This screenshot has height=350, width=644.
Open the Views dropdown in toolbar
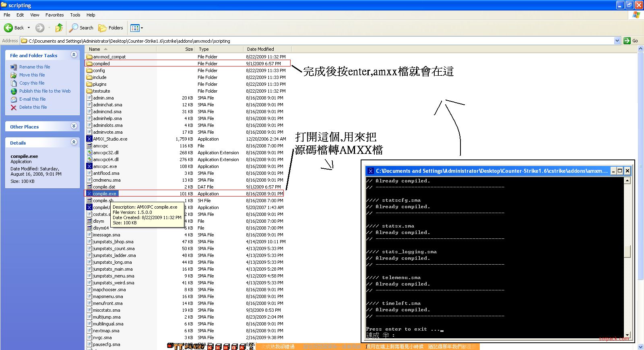point(136,28)
